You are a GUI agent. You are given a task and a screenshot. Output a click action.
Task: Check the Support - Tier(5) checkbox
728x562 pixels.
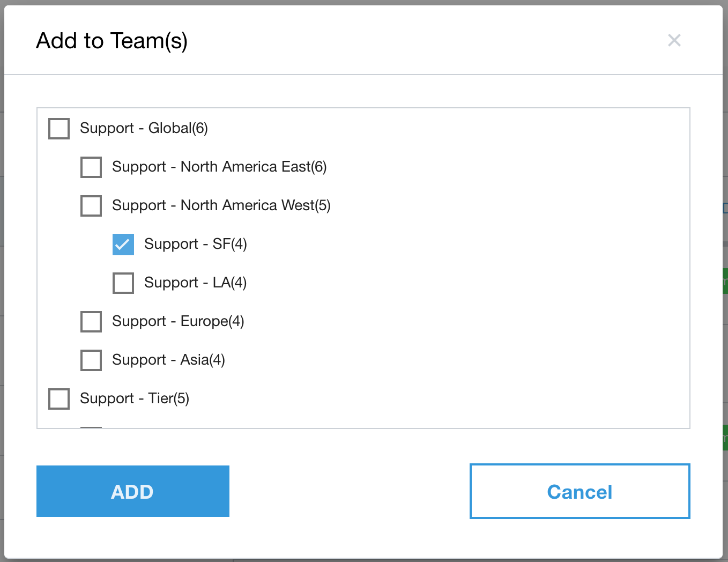[58, 398]
